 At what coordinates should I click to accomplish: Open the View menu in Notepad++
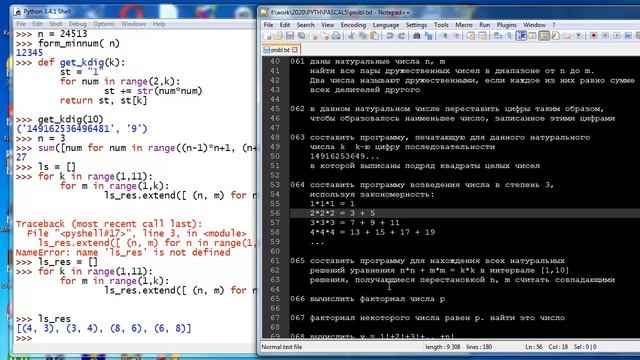[x=327, y=25]
